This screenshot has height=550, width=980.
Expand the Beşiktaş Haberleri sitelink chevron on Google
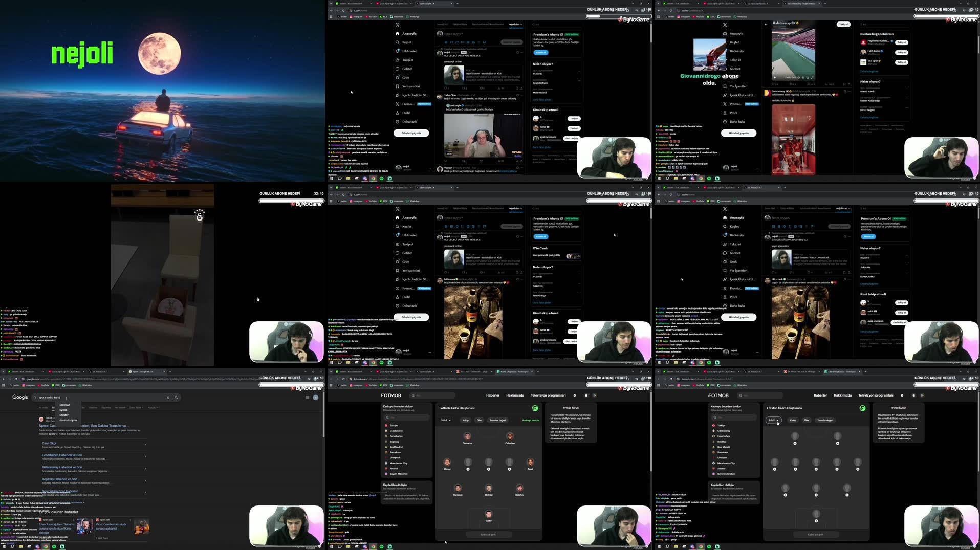coord(145,480)
